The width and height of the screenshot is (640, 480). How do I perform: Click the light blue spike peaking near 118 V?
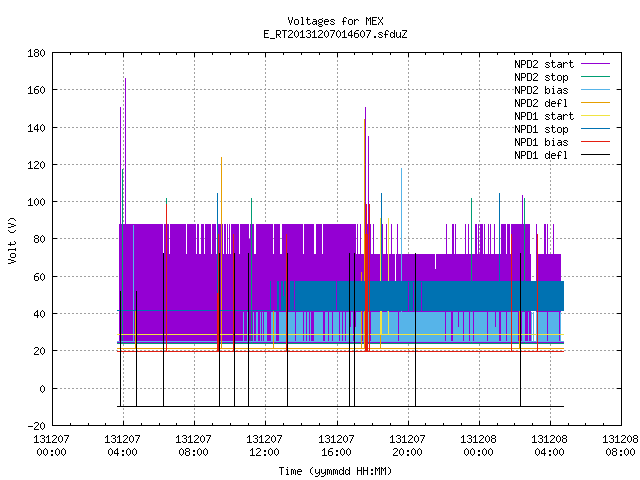[x=401, y=224]
